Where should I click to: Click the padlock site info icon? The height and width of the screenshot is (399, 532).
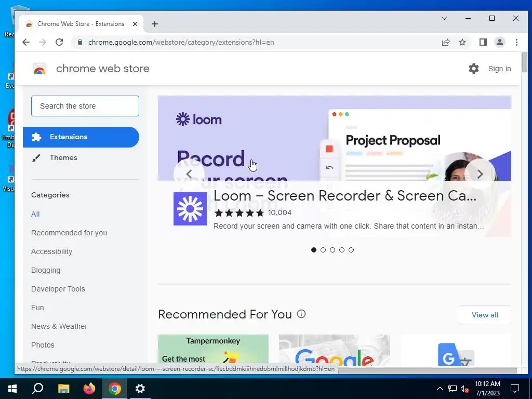point(80,42)
